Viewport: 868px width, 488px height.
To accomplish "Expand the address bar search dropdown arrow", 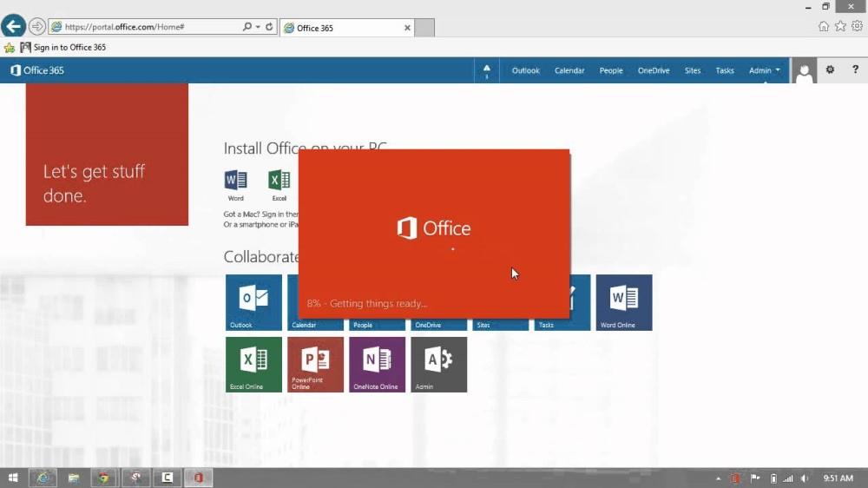I will [258, 27].
